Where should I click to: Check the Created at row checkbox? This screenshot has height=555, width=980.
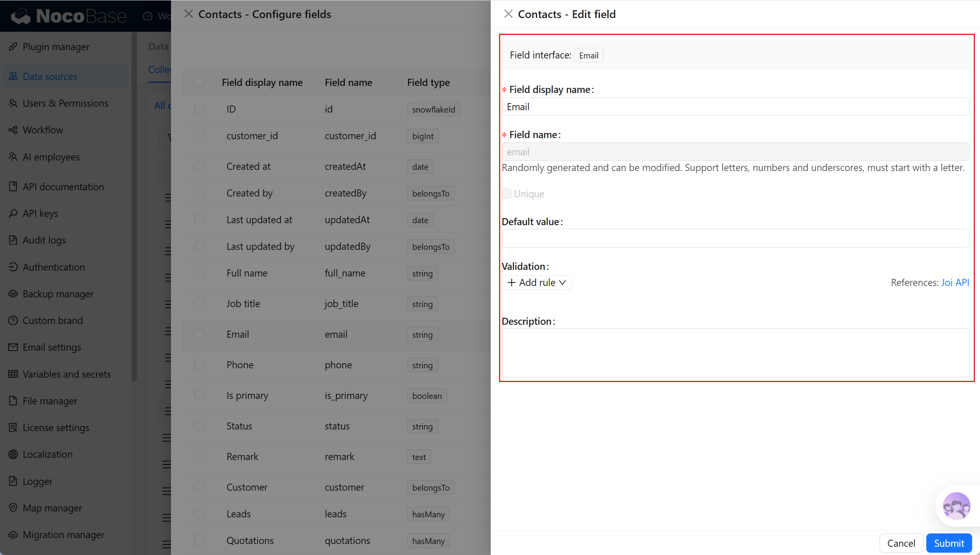[199, 166]
